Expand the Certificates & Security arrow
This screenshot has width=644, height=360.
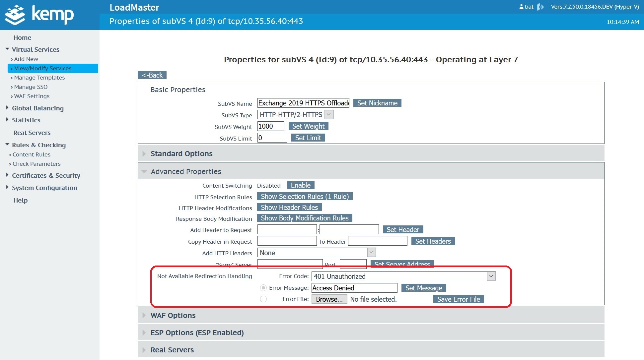coord(7,175)
